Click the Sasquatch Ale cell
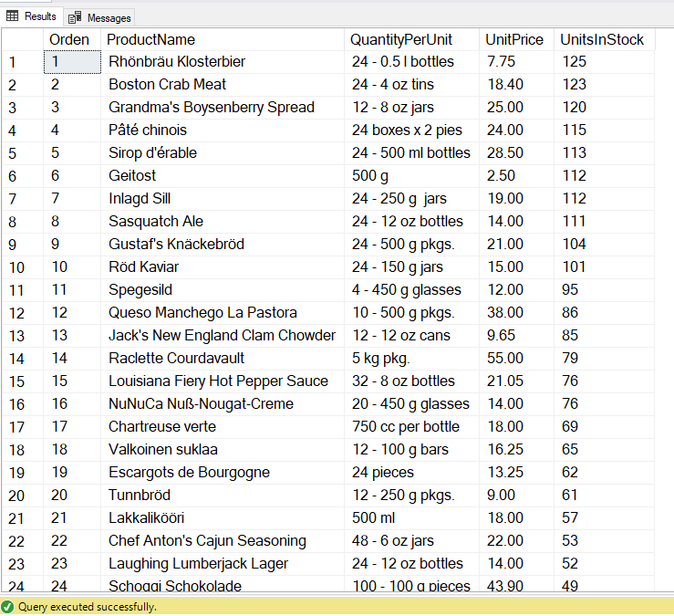Viewport: 674px width, 616px height. tap(223, 222)
